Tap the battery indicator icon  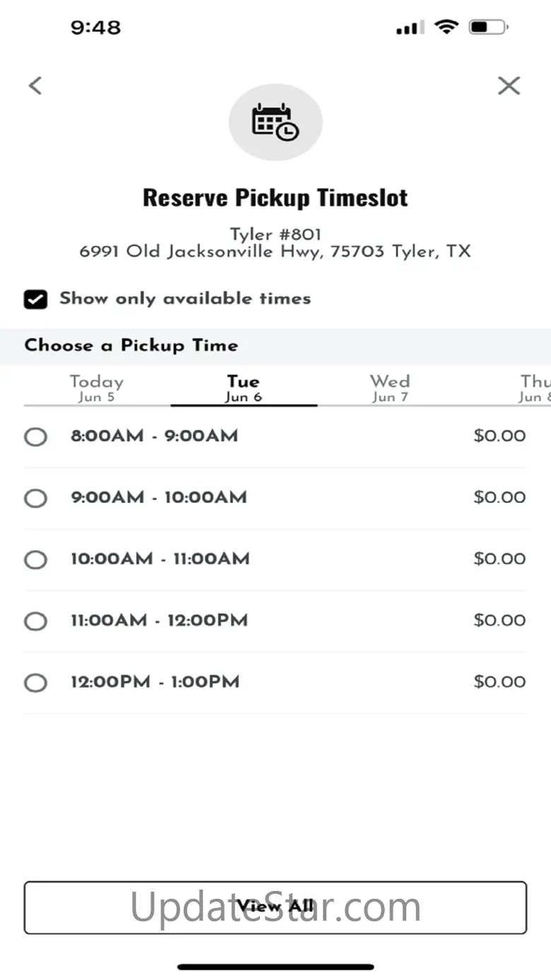489,28
